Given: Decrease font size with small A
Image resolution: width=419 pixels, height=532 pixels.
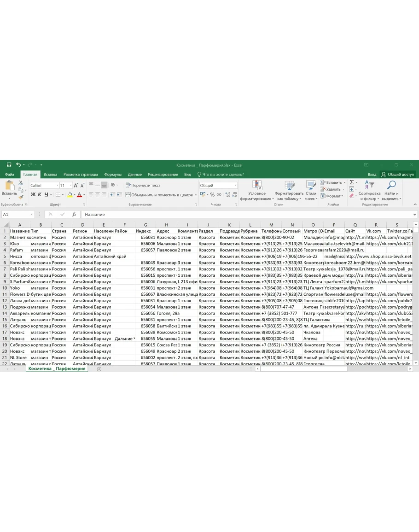Looking at the screenshot, I should 82,186.
